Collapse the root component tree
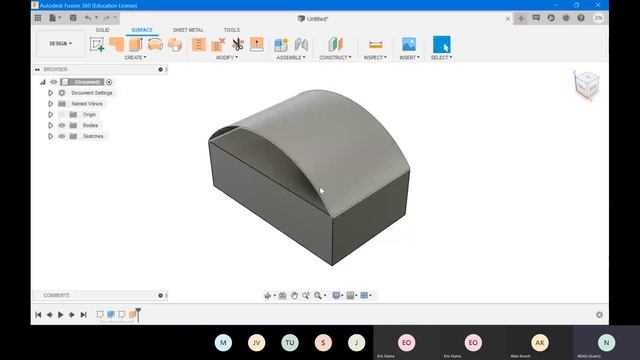 (x=43, y=82)
